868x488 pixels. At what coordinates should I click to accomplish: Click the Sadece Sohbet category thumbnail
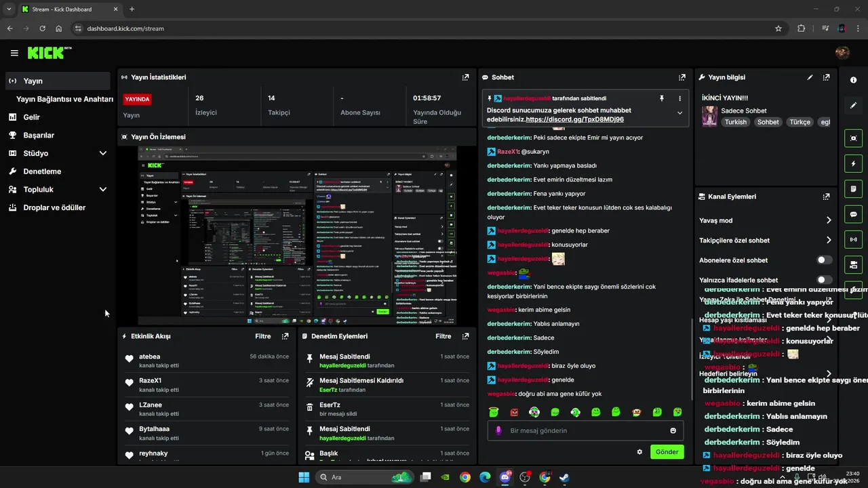pyautogui.click(x=710, y=116)
